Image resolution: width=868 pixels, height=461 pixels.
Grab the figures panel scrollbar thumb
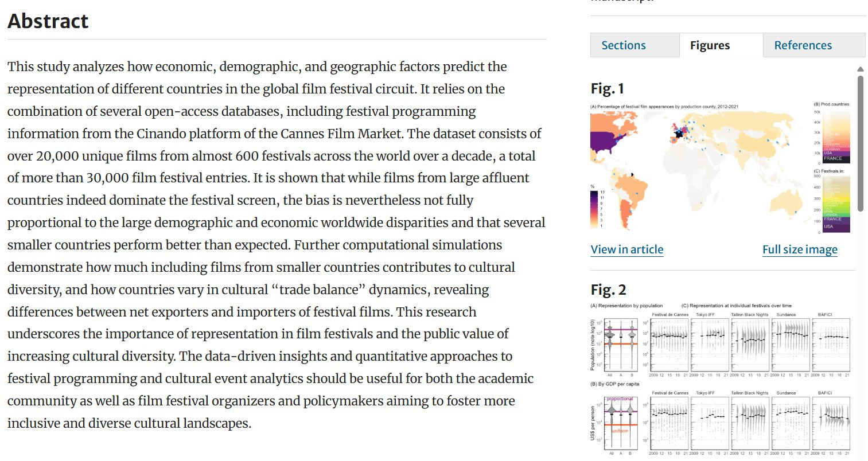(x=860, y=143)
